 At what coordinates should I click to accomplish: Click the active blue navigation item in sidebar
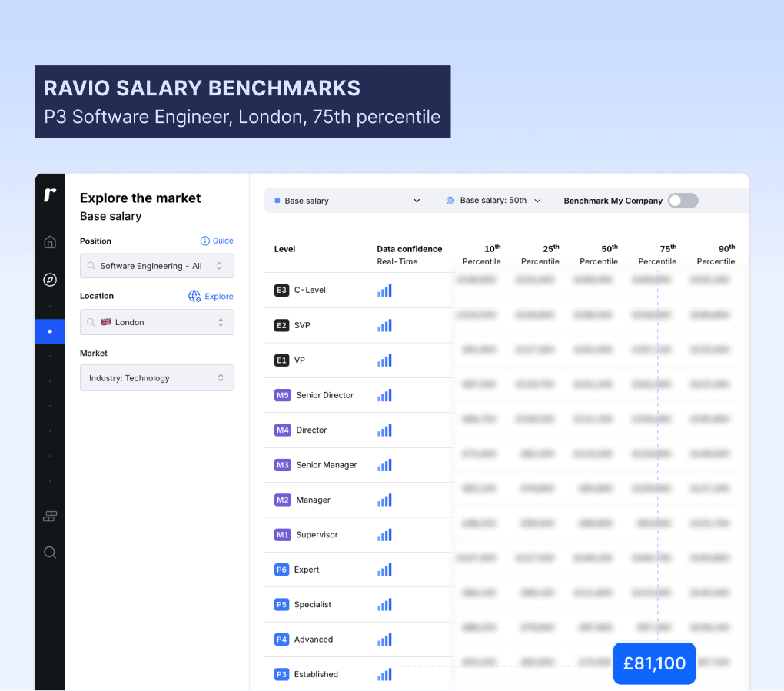point(49,331)
